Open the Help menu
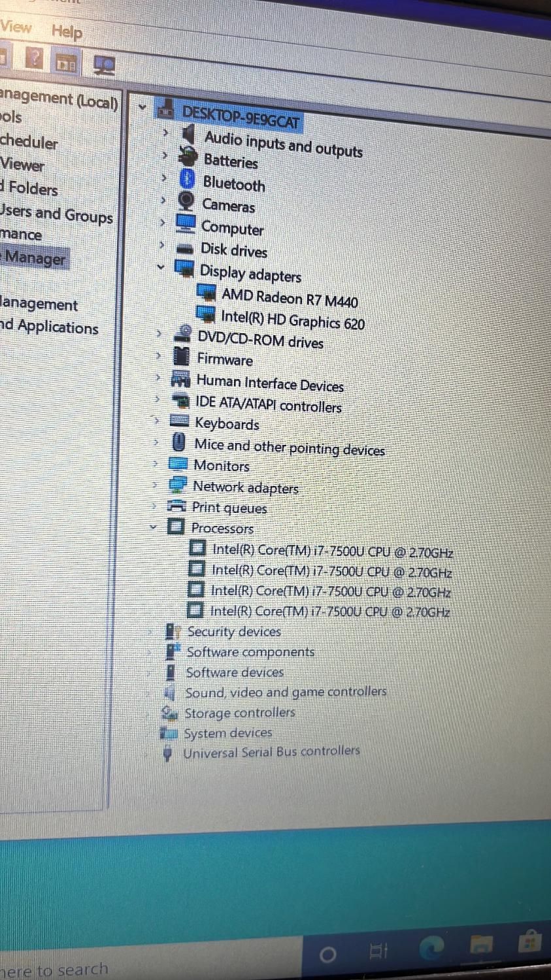 (67, 32)
